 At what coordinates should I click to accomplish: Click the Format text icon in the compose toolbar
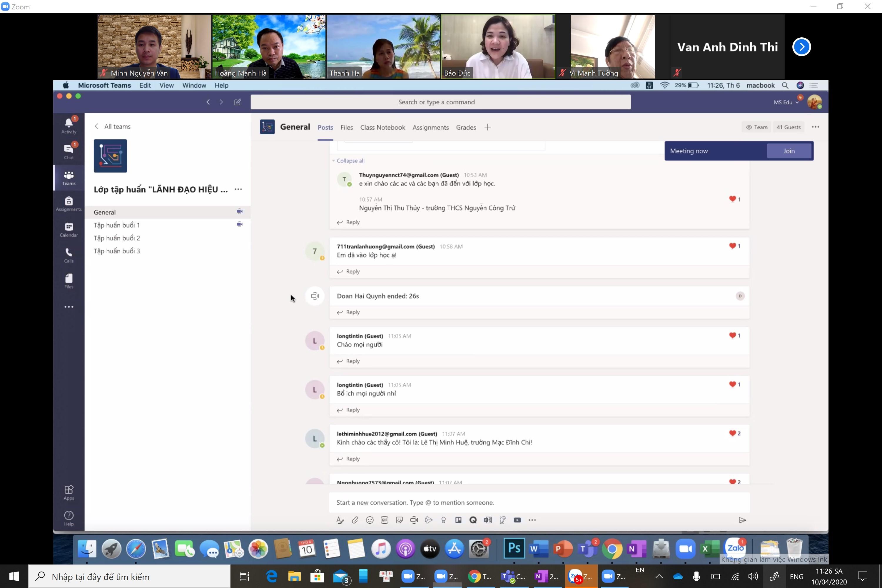click(x=340, y=520)
